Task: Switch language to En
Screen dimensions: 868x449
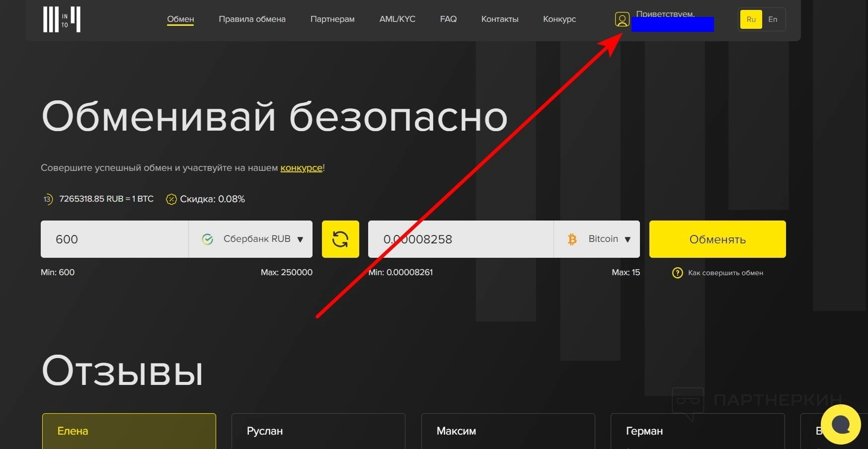Action: (773, 19)
